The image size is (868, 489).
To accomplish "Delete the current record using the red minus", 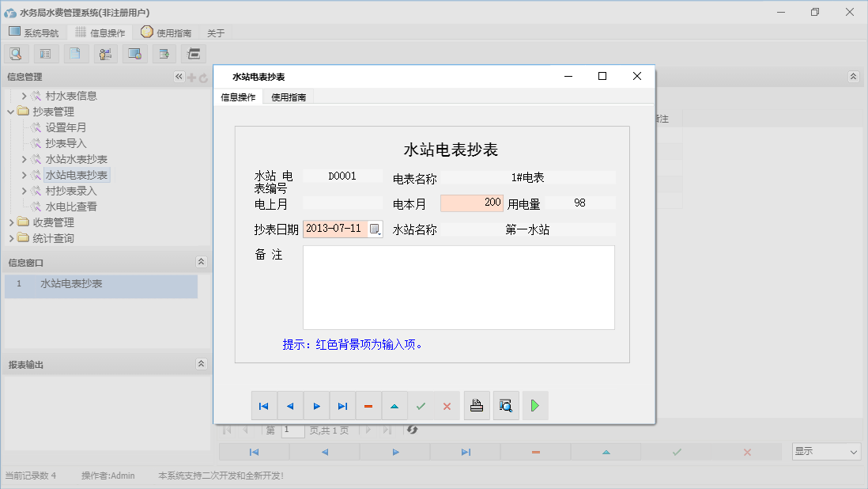I will (x=368, y=405).
